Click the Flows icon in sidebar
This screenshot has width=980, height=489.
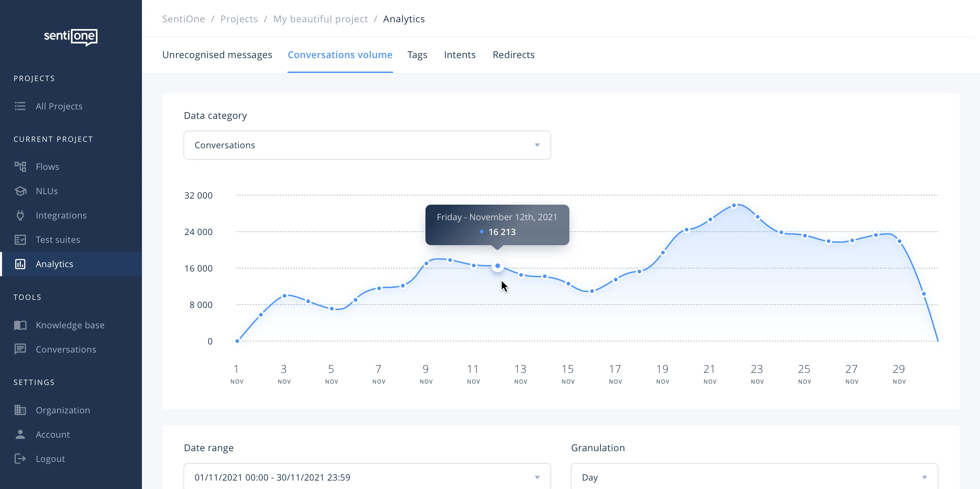[x=20, y=166]
